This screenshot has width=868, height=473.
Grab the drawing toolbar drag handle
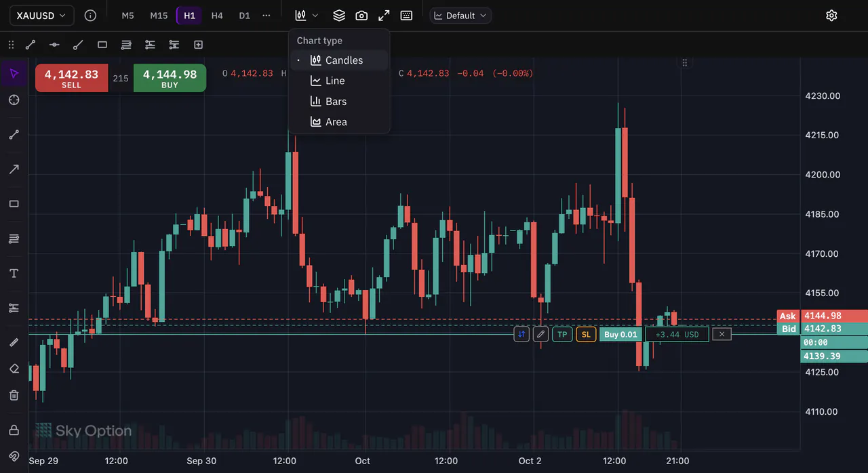[11, 45]
